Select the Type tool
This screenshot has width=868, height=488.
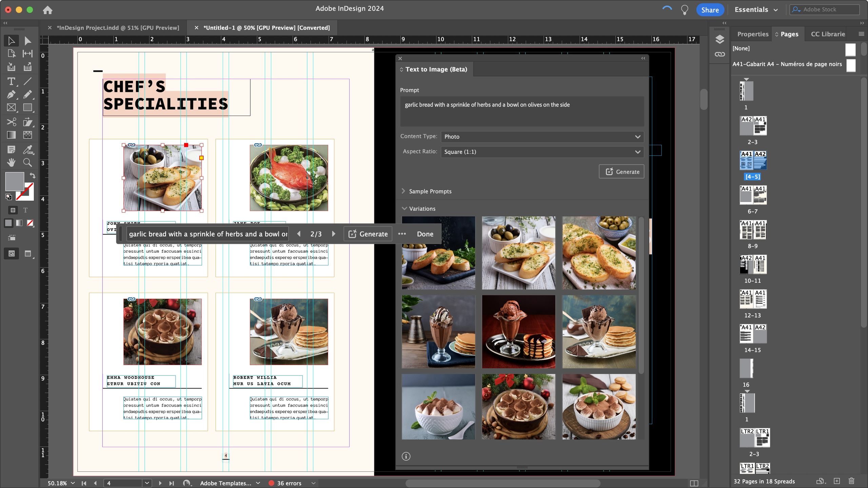tap(11, 81)
